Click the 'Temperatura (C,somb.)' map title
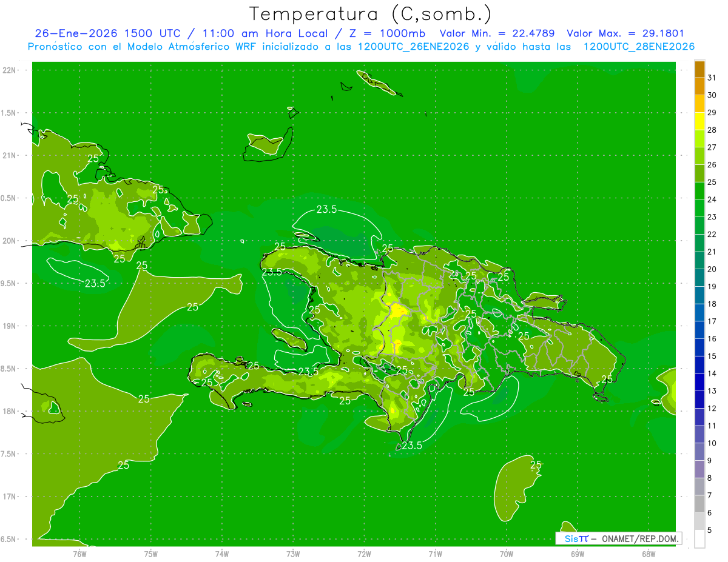 pos(371,14)
